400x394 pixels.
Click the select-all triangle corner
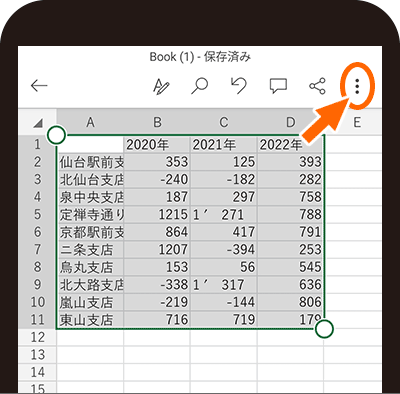point(38,123)
